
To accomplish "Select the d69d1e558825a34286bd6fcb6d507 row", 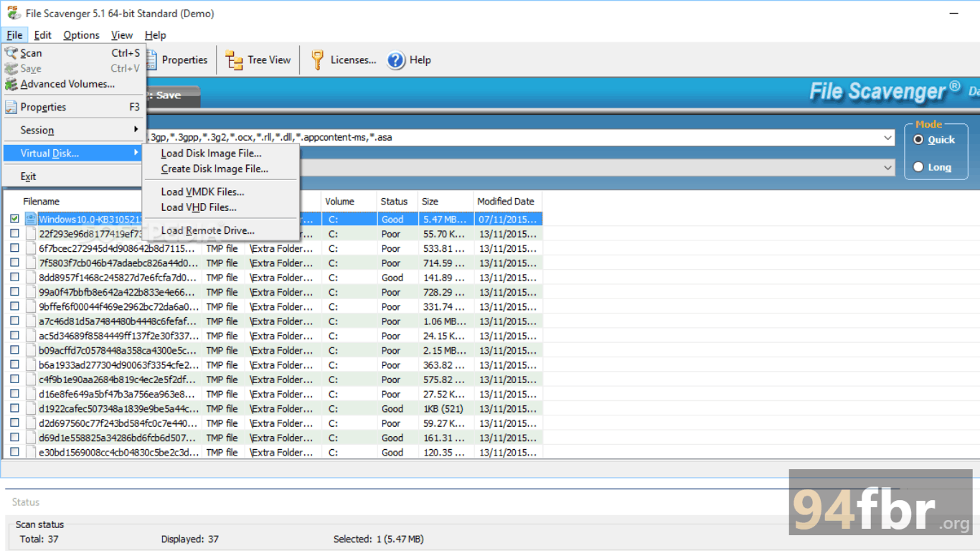I will [273, 438].
